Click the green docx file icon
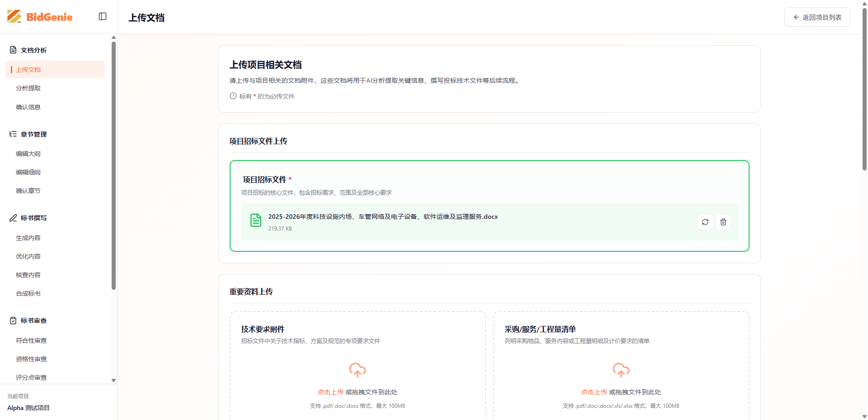 [256, 220]
